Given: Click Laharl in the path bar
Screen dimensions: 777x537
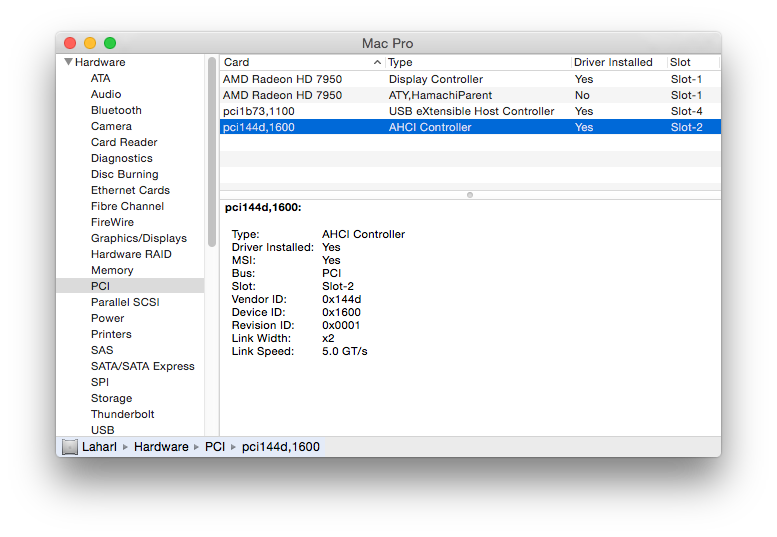Looking at the screenshot, I should coord(99,447).
